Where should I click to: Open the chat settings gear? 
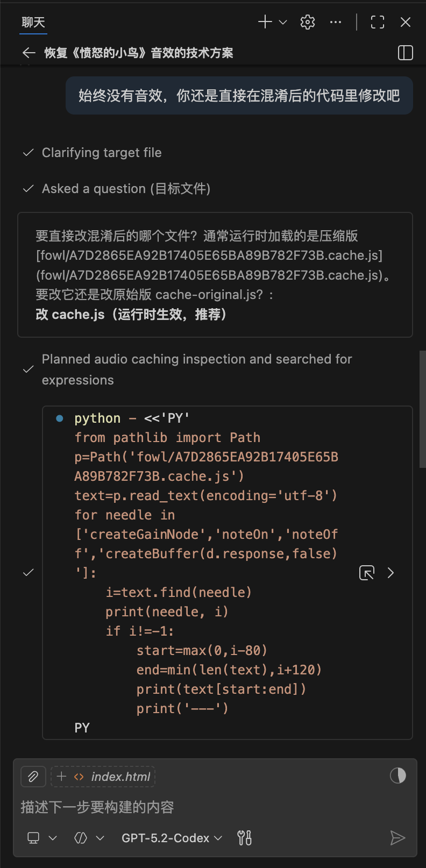[307, 22]
